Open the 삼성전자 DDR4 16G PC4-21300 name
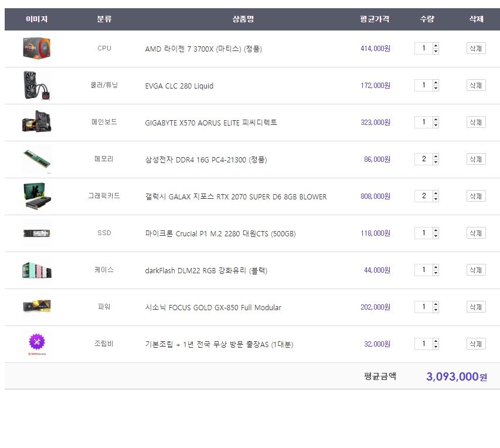500x448 pixels. coord(206,159)
